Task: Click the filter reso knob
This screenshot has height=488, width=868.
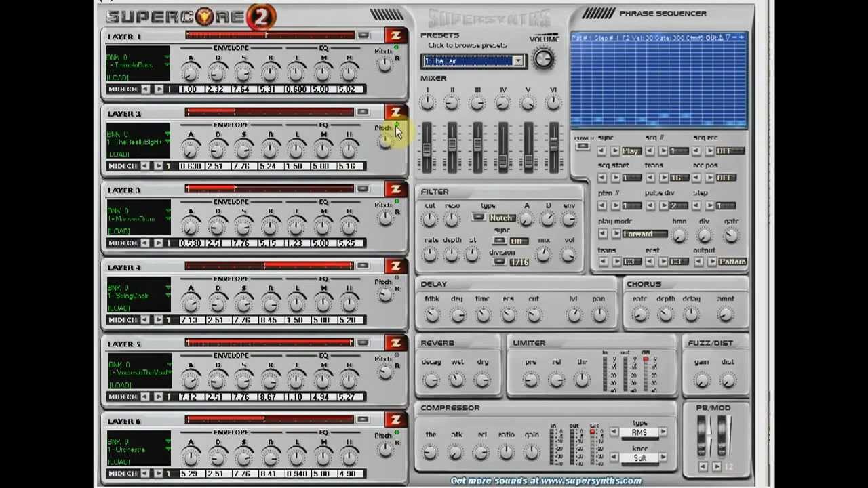Action: [452, 218]
